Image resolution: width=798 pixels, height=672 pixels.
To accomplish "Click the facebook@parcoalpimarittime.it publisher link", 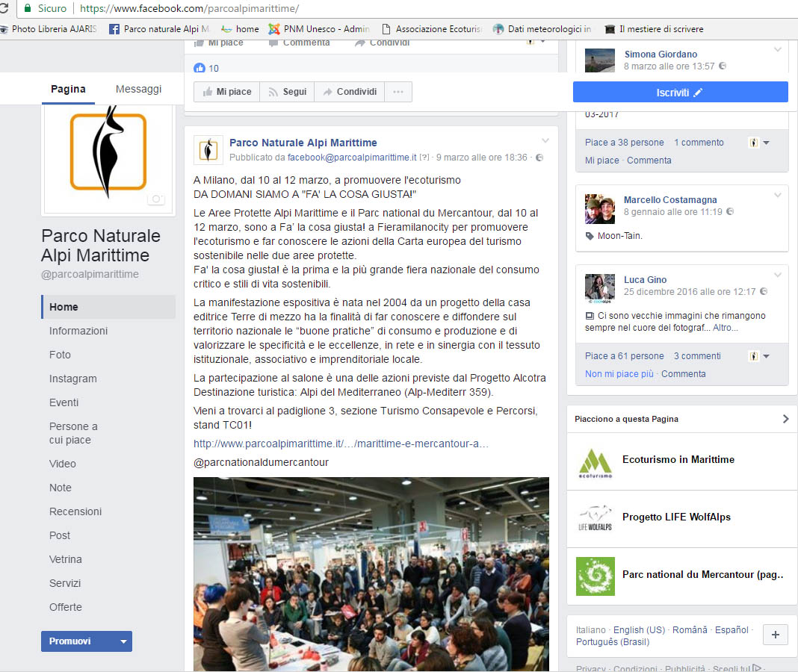I will [352, 158].
